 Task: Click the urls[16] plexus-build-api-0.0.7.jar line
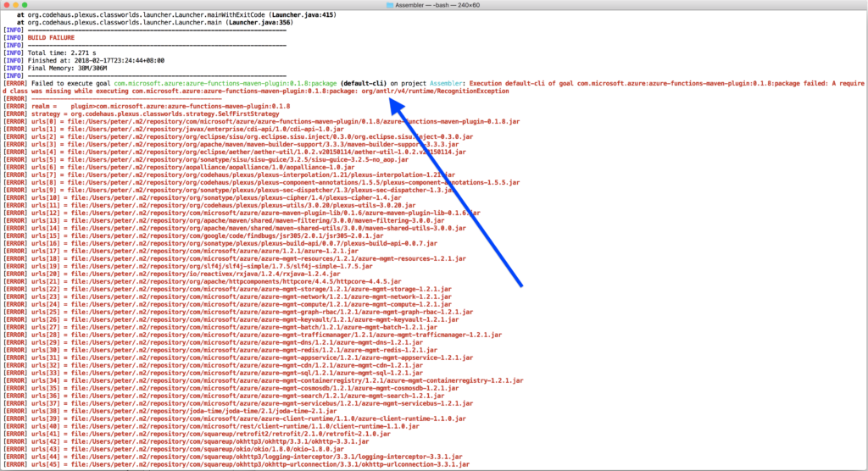220,243
